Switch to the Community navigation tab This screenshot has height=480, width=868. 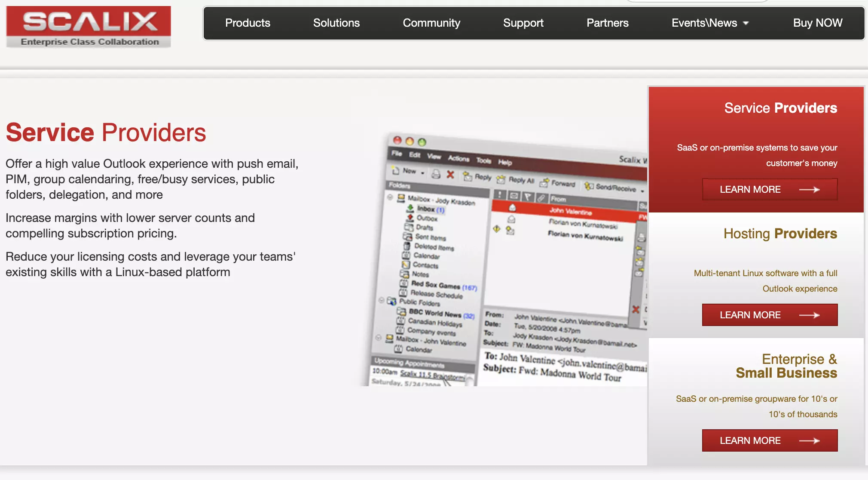(x=431, y=23)
